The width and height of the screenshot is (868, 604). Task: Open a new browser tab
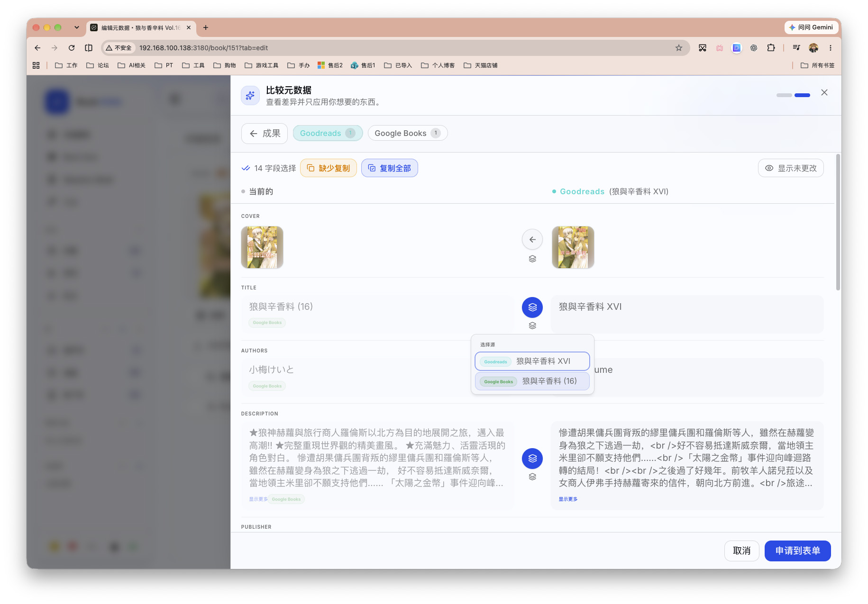pyautogui.click(x=206, y=27)
